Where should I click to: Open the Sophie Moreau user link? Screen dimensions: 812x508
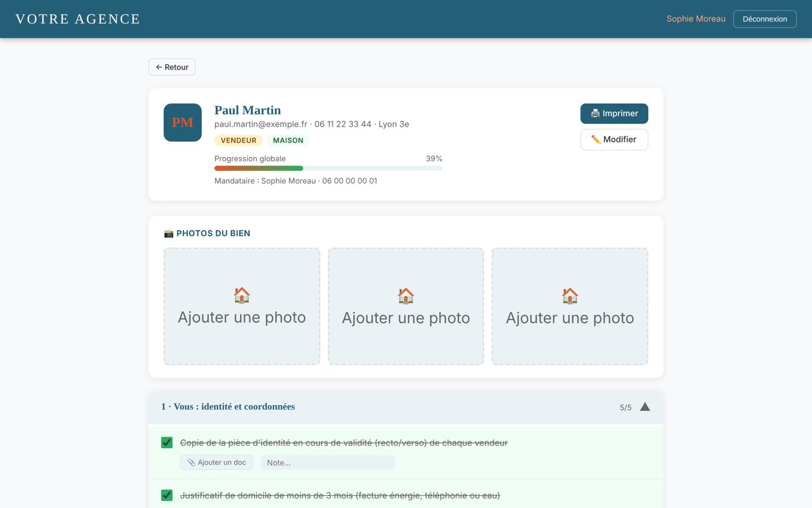tap(696, 19)
